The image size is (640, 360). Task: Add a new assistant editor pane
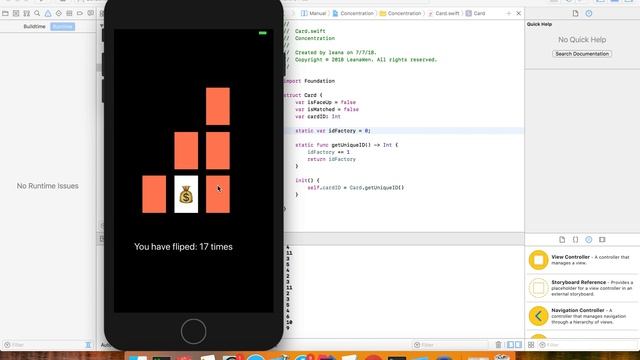509,13
